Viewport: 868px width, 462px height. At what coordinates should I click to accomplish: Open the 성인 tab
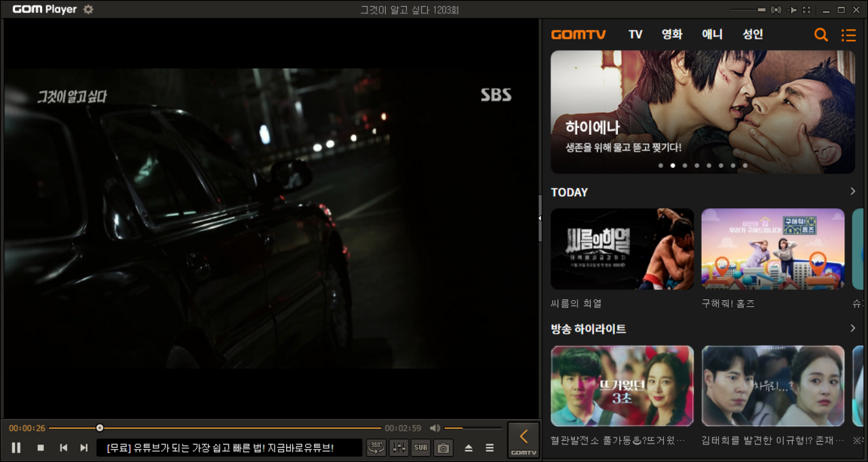coord(753,35)
